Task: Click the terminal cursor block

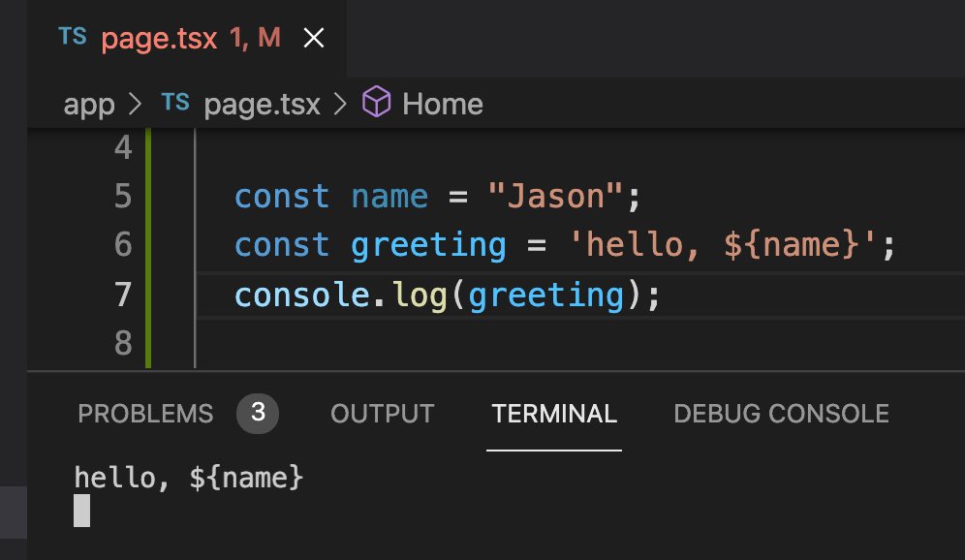Action: pyautogui.click(x=81, y=511)
